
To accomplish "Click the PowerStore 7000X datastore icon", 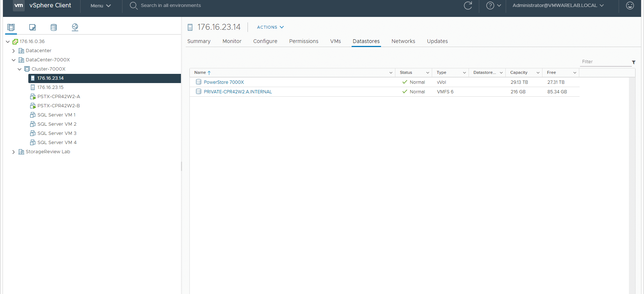I will coord(199,82).
